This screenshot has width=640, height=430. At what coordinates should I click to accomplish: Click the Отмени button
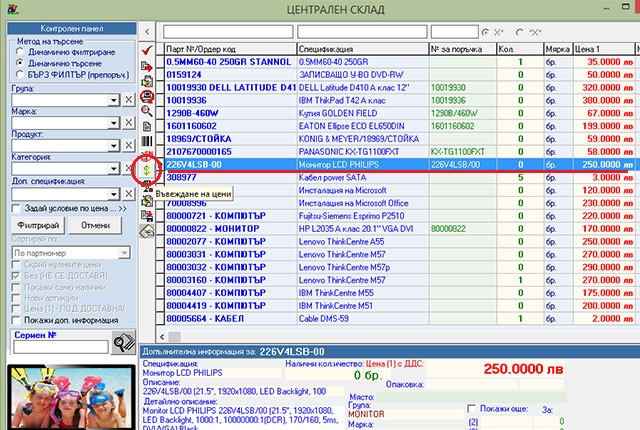pos(95,225)
